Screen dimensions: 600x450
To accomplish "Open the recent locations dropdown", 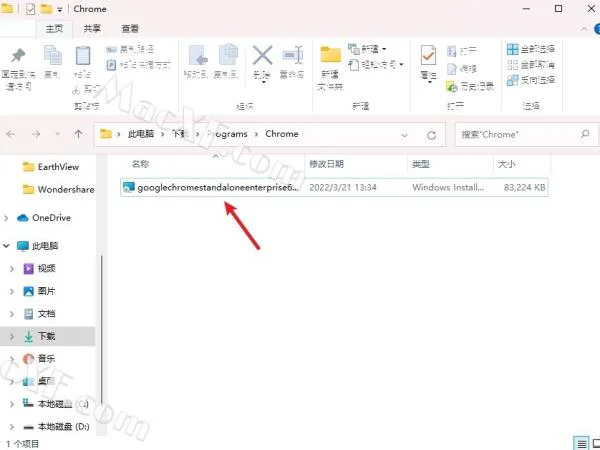I will (x=57, y=134).
